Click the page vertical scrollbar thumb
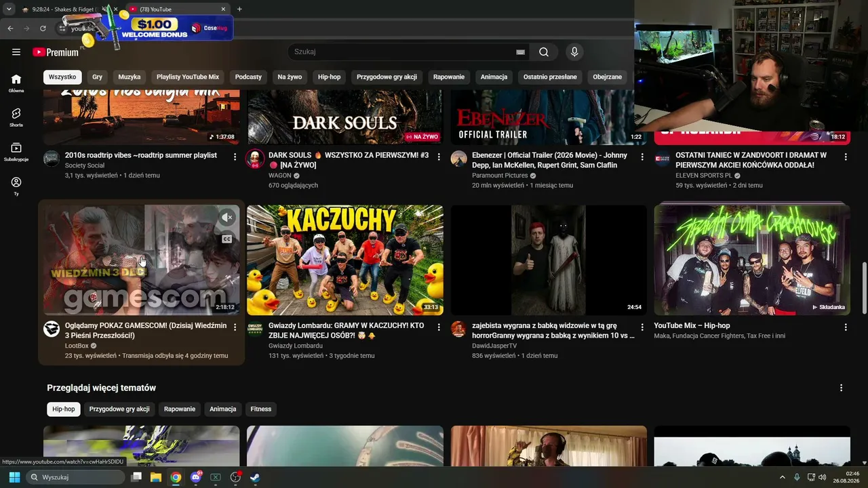The image size is (868, 488). point(864,287)
